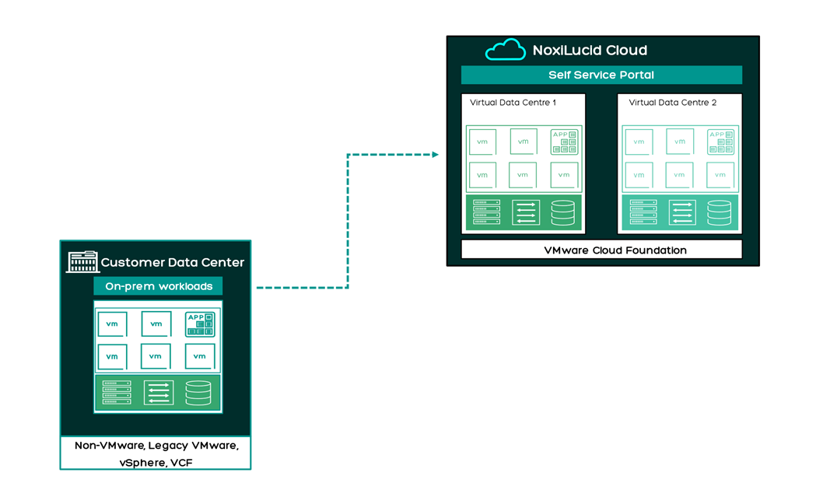Select the server rack icon in Virtual Data Centre 1
This screenshot has width=816, height=504.
click(486, 212)
